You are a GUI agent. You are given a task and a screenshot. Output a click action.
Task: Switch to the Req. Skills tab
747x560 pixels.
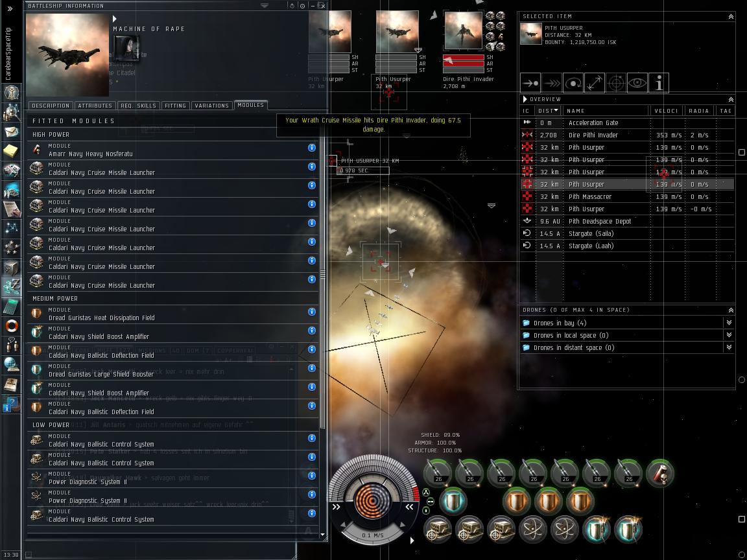(x=138, y=106)
